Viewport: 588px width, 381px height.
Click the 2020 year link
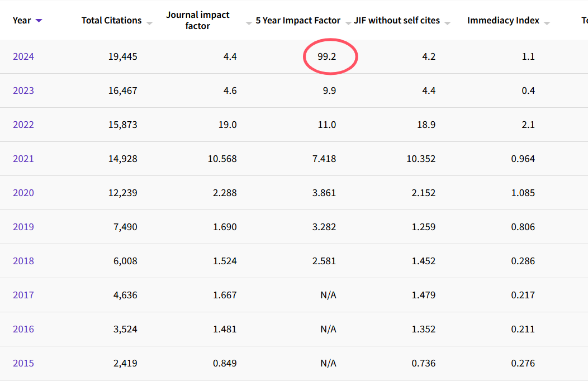23,193
